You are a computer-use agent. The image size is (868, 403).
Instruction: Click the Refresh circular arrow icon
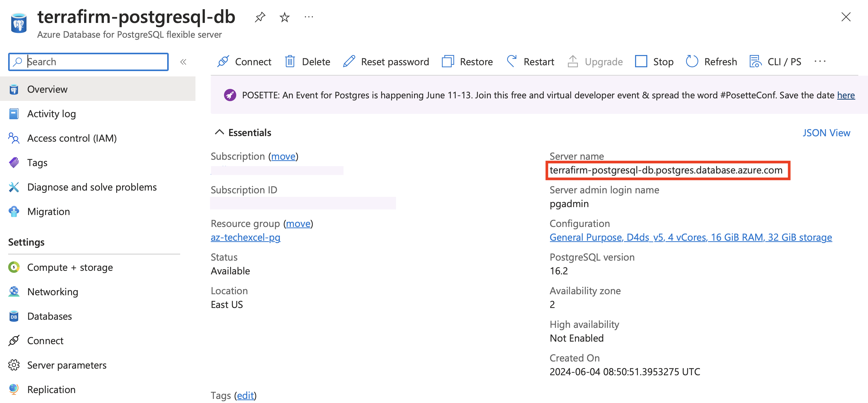point(692,62)
